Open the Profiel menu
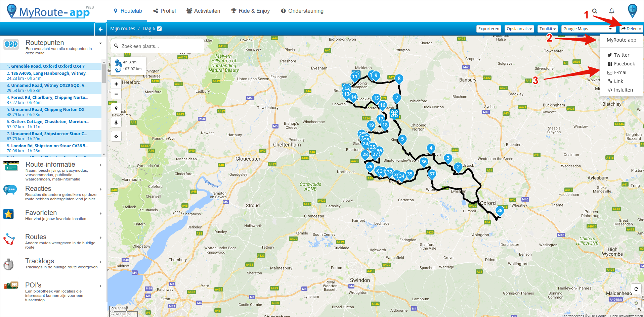 point(165,11)
